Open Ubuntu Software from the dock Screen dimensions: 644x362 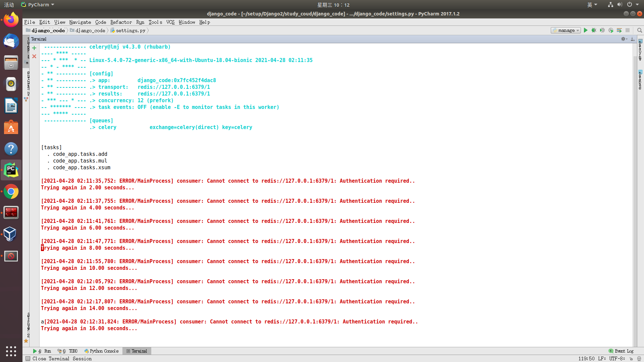coord(11,127)
